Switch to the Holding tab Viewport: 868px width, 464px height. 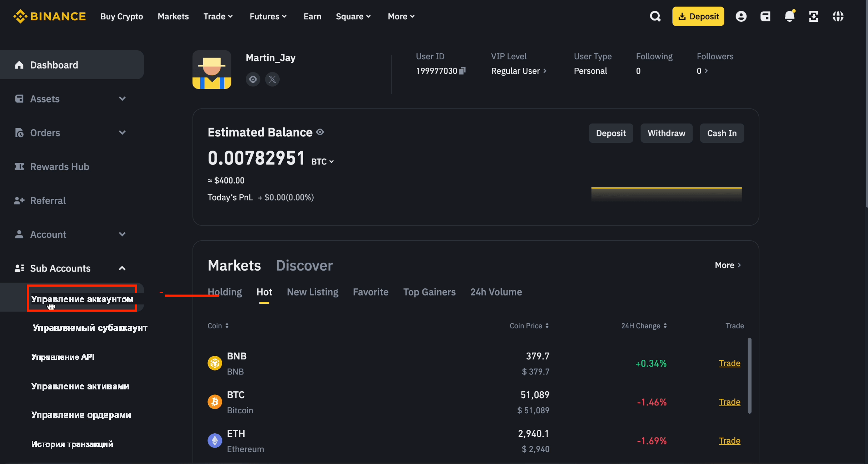[x=225, y=292]
